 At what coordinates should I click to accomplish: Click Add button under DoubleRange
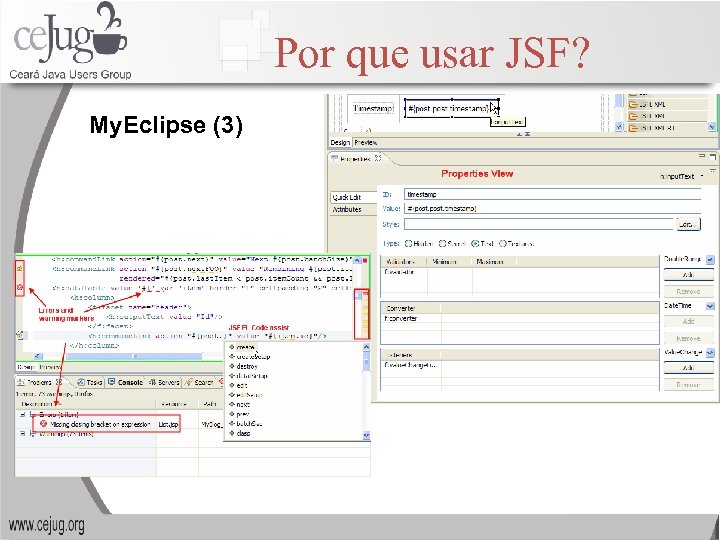[x=688, y=275]
